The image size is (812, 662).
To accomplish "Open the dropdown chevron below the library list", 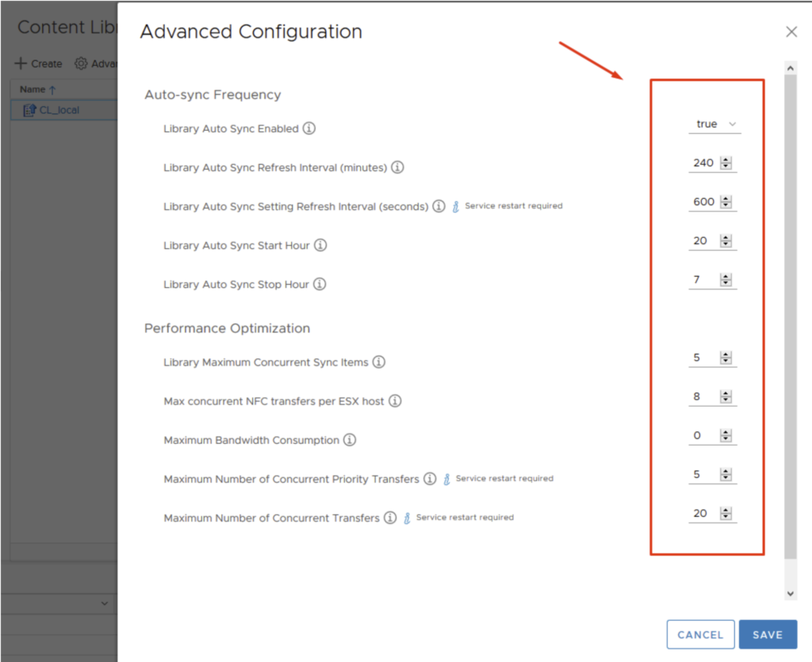I will [105, 603].
